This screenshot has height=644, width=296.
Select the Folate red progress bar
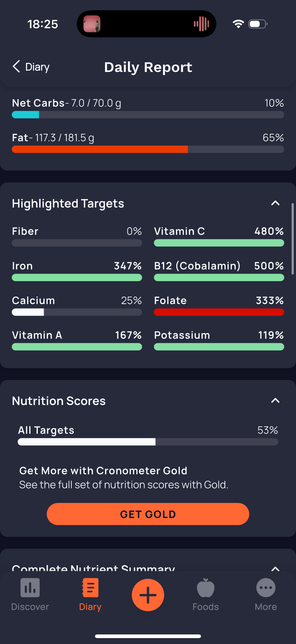[x=219, y=312]
